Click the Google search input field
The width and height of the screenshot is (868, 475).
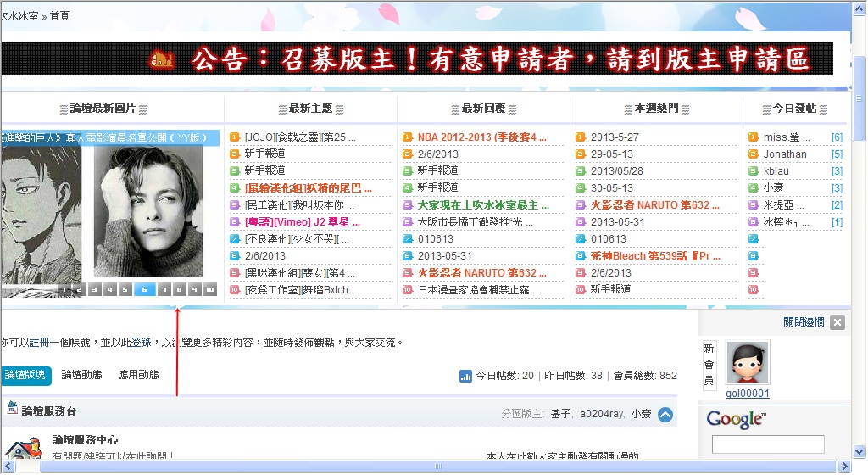[x=768, y=444]
